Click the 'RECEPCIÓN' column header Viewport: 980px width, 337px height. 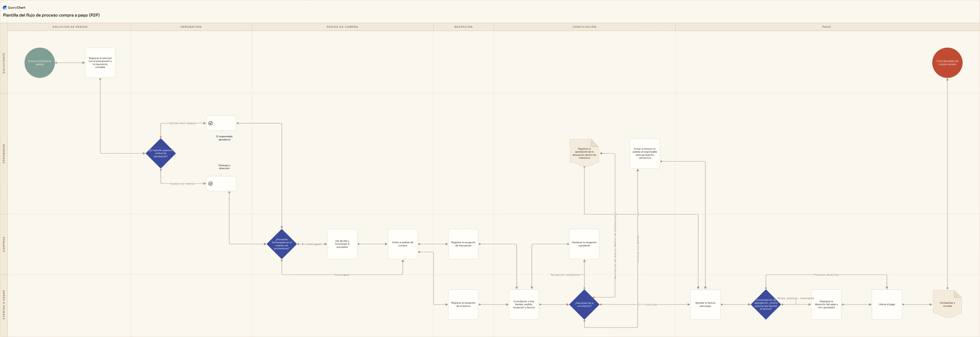[463, 27]
